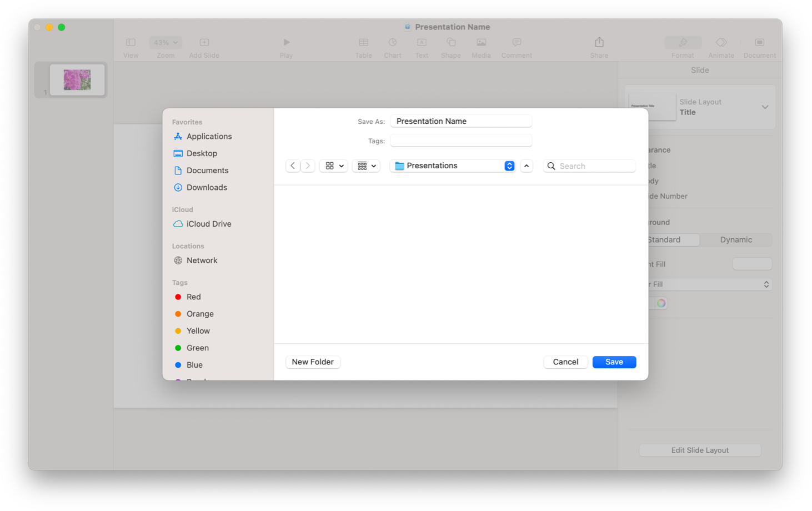Click the green full screen window button
Image resolution: width=812 pixels, height=511 pixels.
pos(62,27)
